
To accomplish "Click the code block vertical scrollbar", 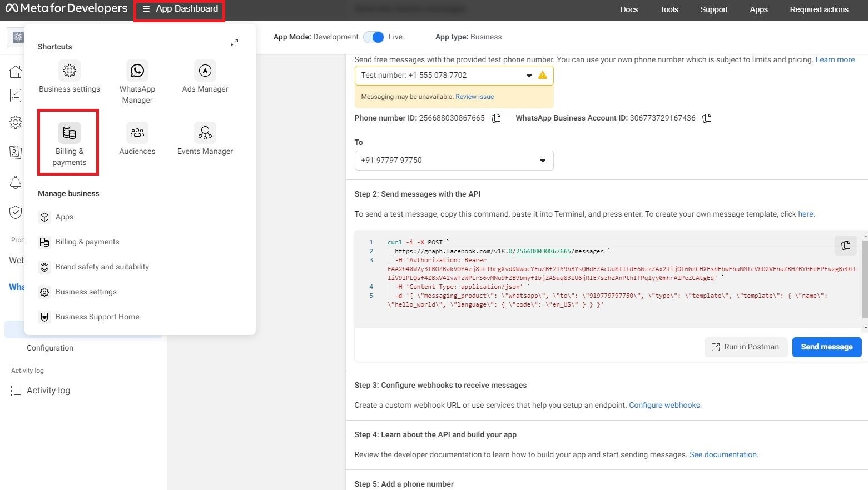I will (865, 279).
